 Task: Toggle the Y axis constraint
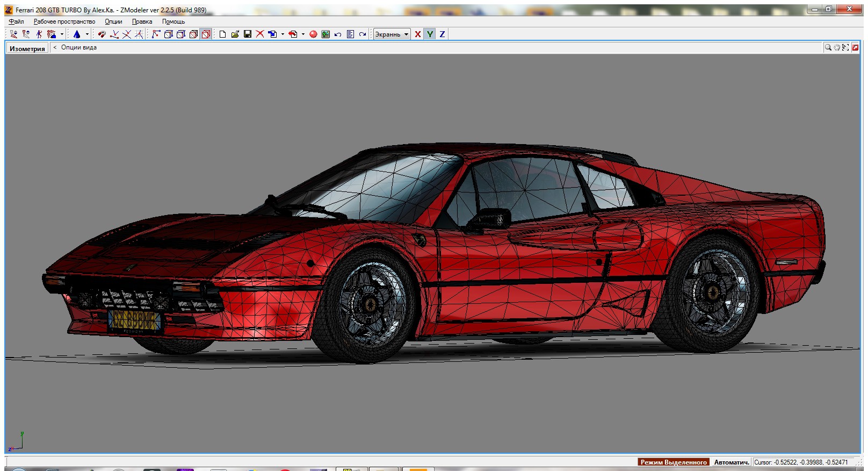[430, 34]
